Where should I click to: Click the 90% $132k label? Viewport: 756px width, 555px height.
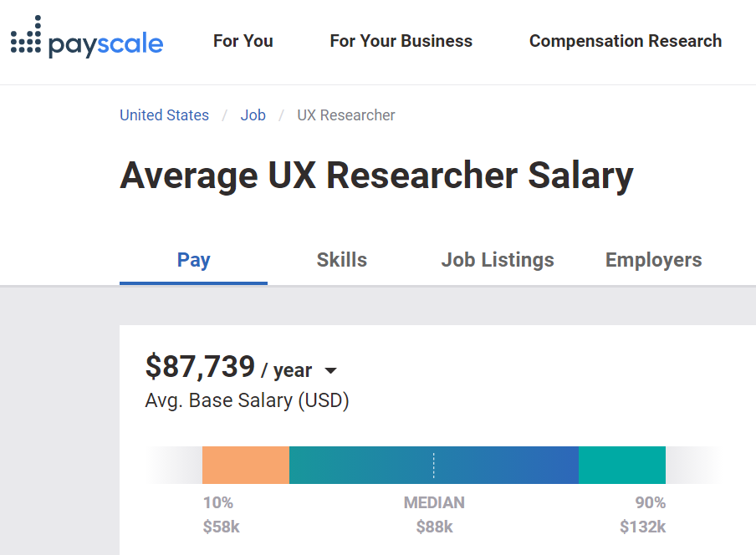pos(644,515)
